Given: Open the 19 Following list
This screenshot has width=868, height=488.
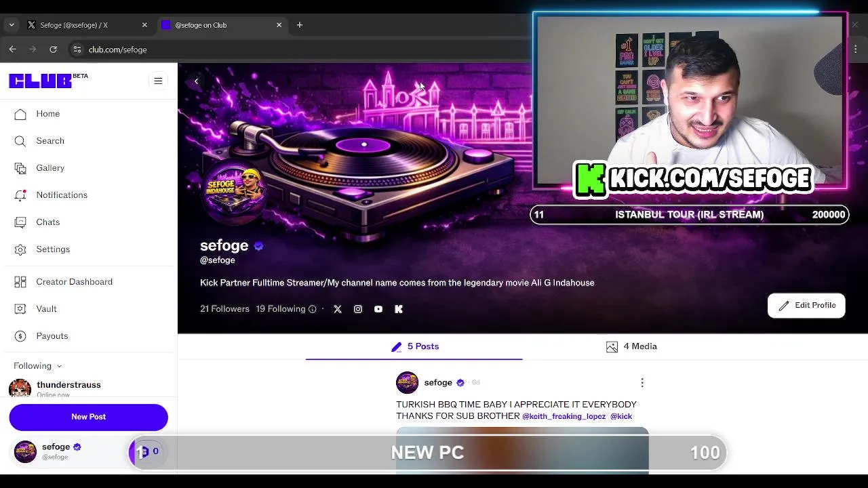Looking at the screenshot, I should [x=281, y=309].
